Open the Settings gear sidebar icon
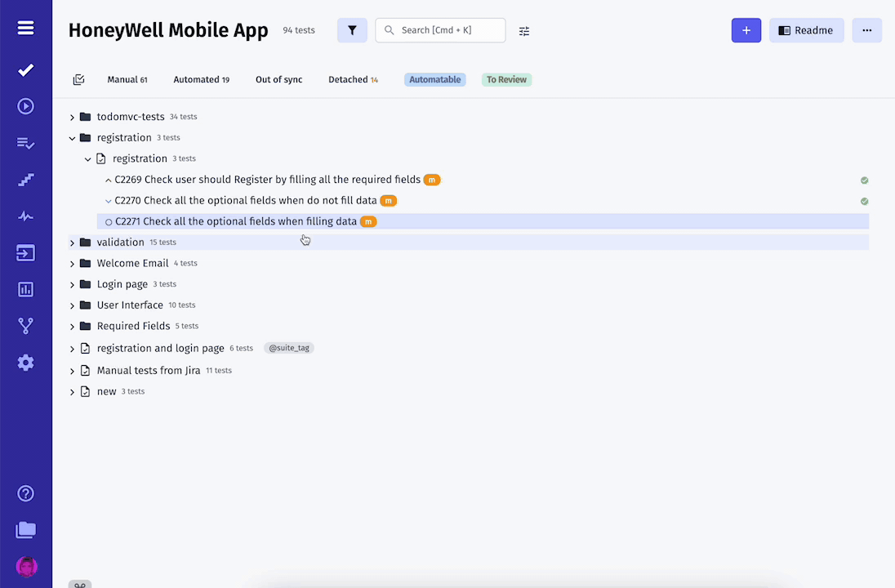Viewport: 895px width, 588px height. pyautogui.click(x=25, y=363)
